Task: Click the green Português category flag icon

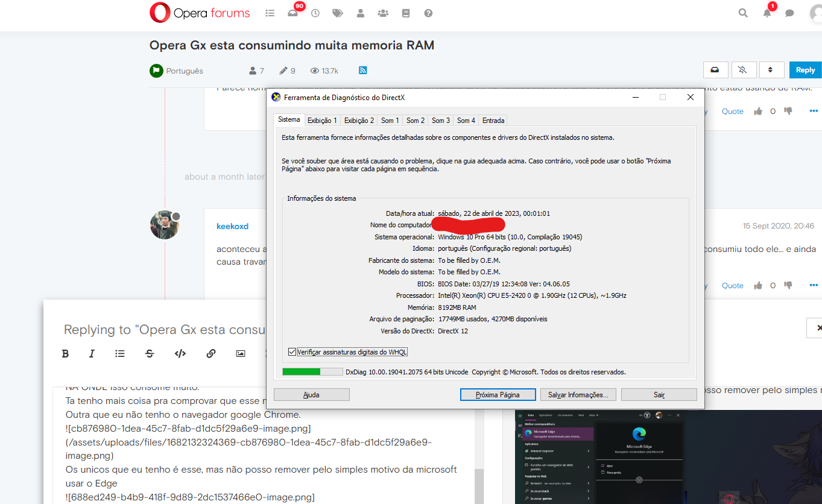Action: [x=157, y=71]
